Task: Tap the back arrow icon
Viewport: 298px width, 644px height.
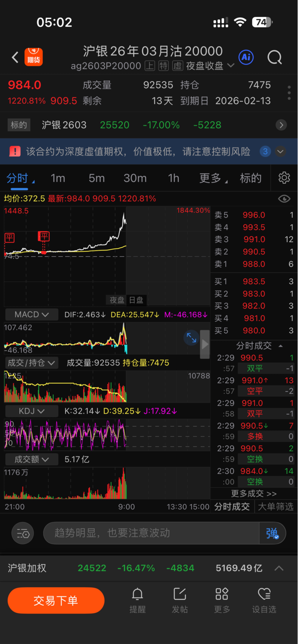Action: (x=15, y=57)
